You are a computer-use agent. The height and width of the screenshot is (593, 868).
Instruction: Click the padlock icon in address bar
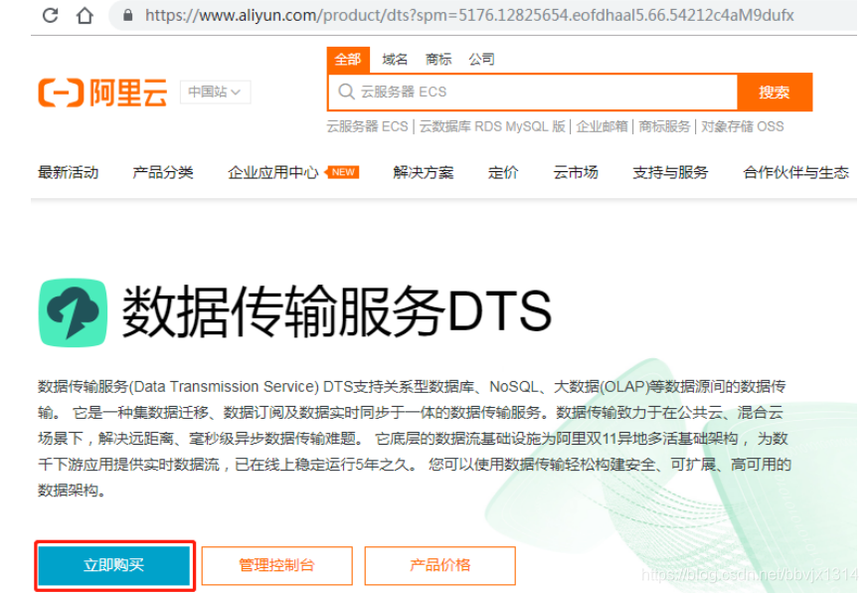pyautogui.click(x=128, y=15)
